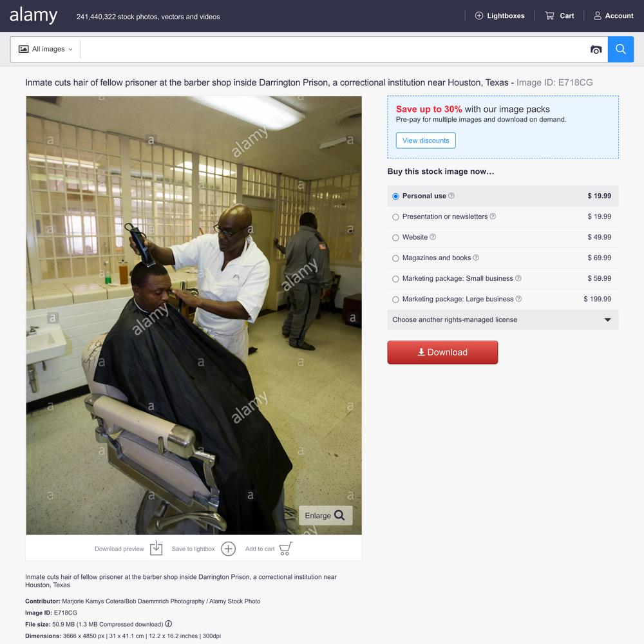644x644 pixels.
Task: Click the help icon next to Website
Action: [x=433, y=237]
